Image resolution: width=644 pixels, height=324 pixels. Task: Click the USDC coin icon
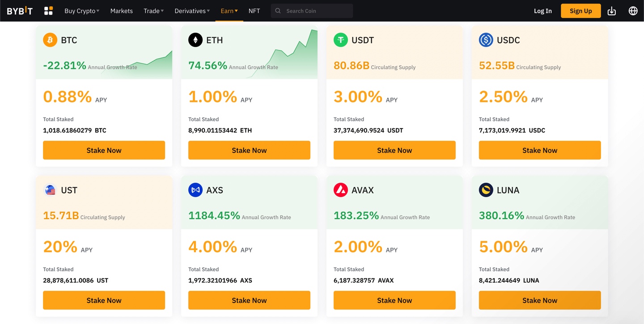point(486,40)
